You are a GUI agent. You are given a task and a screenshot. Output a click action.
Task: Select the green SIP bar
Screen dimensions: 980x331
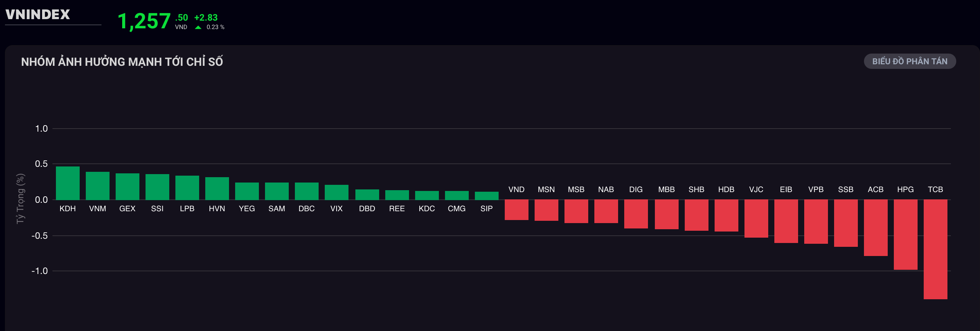click(x=487, y=196)
